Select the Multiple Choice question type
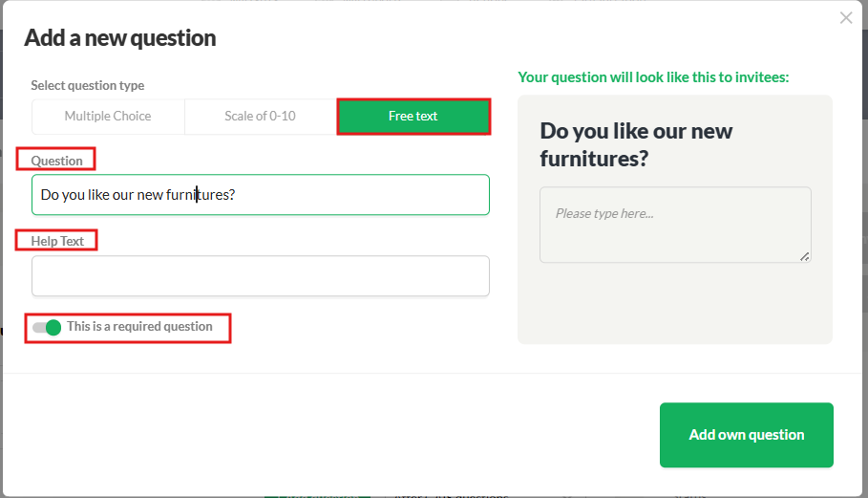The height and width of the screenshot is (498, 868). pyautogui.click(x=108, y=117)
